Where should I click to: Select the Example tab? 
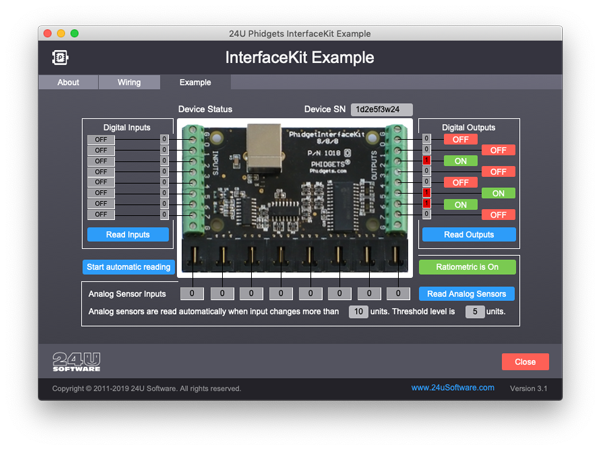pyautogui.click(x=195, y=82)
